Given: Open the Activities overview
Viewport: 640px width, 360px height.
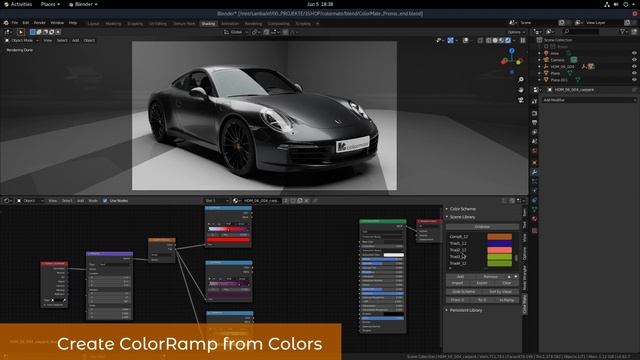Looking at the screenshot, I should (x=18, y=4).
